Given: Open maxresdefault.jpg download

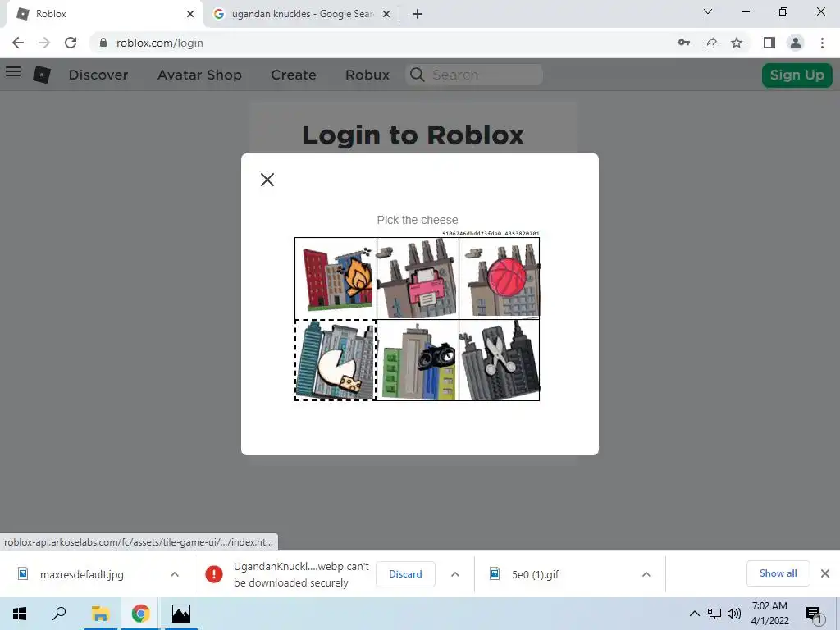Looking at the screenshot, I should coord(81,574).
